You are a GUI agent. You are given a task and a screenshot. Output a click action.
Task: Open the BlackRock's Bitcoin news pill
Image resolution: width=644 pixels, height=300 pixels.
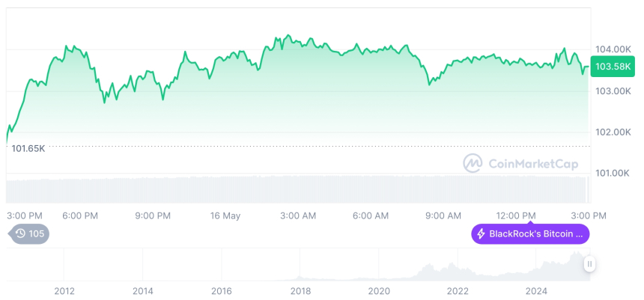pyautogui.click(x=530, y=234)
